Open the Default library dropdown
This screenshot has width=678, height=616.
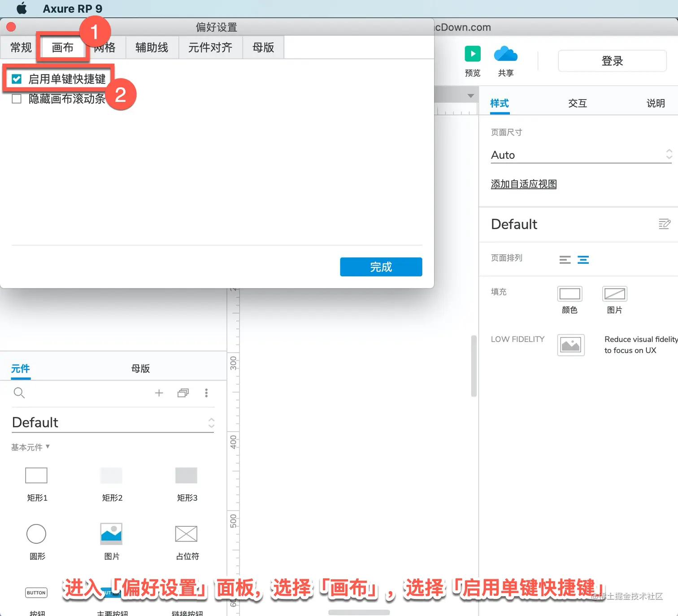(x=113, y=423)
